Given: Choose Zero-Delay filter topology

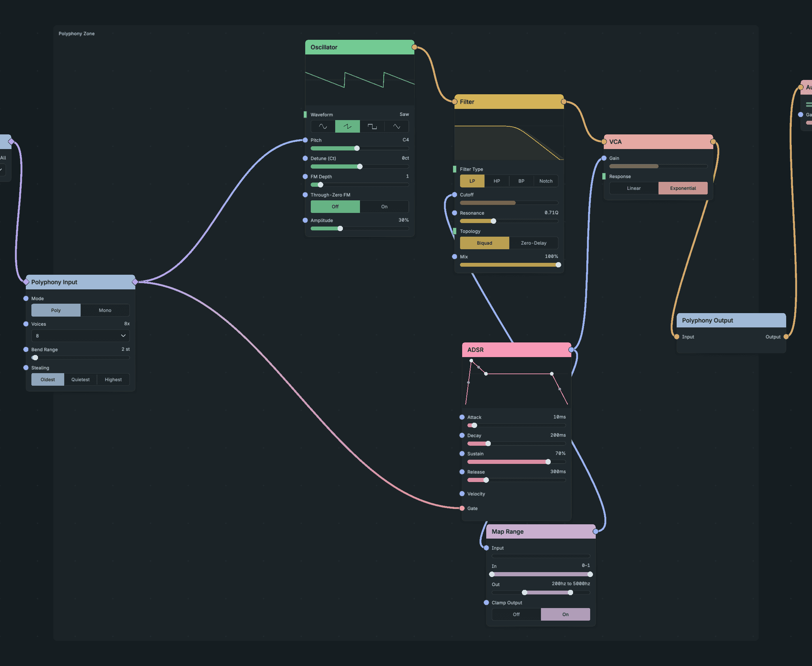Looking at the screenshot, I should pyautogui.click(x=534, y=243).
